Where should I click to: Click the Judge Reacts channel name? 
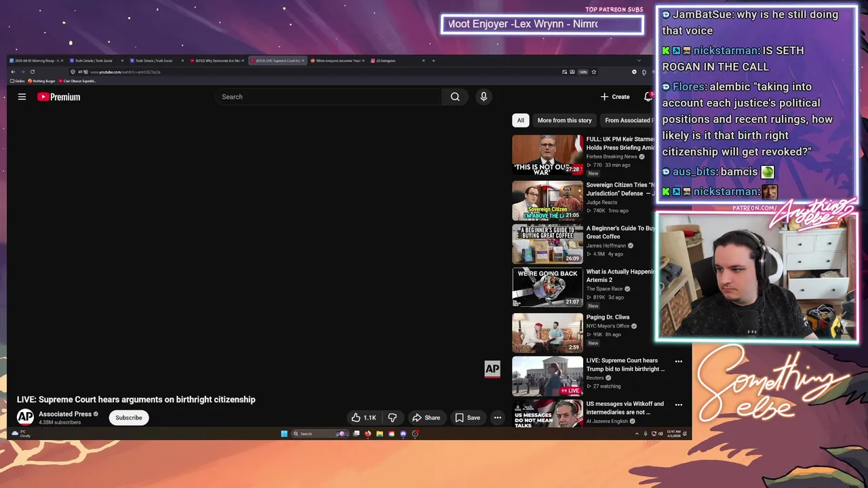pos(604,202)
